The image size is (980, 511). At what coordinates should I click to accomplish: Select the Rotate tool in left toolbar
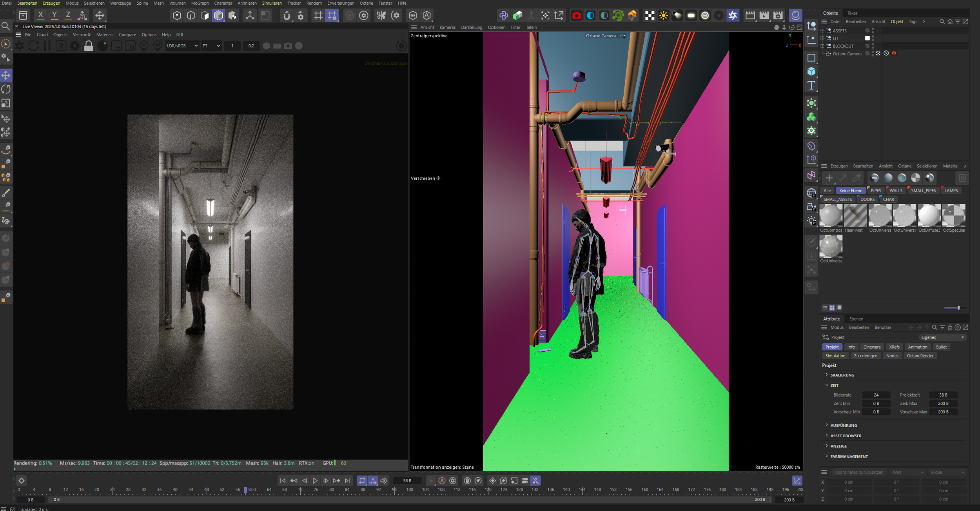tap(6, 89)
